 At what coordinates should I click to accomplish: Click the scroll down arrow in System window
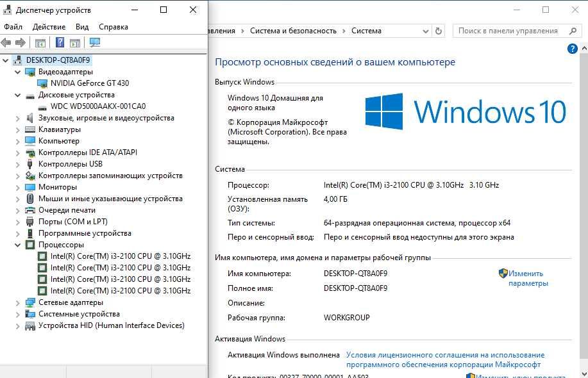[584, 374]
